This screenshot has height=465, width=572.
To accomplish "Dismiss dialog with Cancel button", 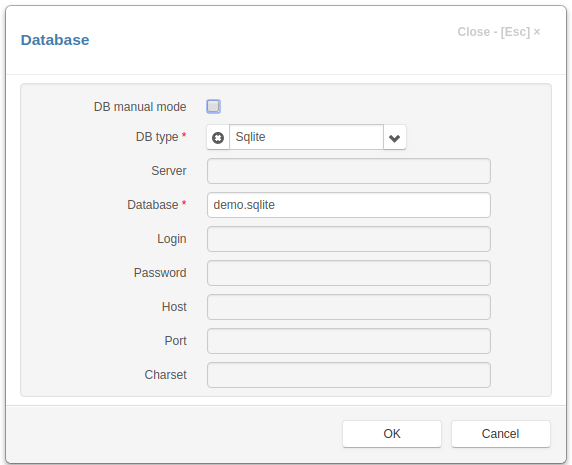I will tap(500, 434).
